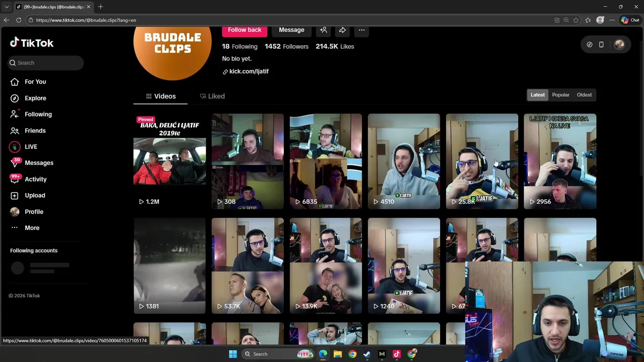Open the video with 25.8K views
The image size is (644, 362).
pyautogui.click(x=482, y=161)
